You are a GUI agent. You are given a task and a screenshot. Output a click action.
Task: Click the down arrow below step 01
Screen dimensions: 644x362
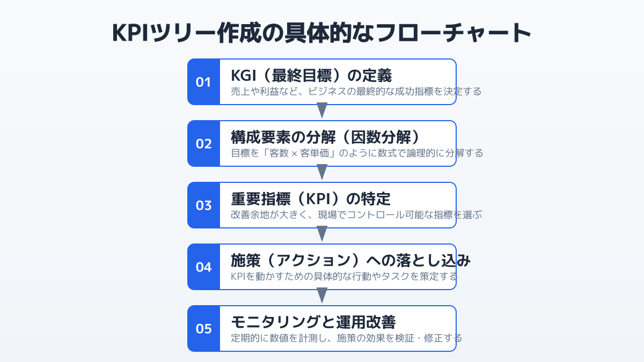click(x=322, y=110)
